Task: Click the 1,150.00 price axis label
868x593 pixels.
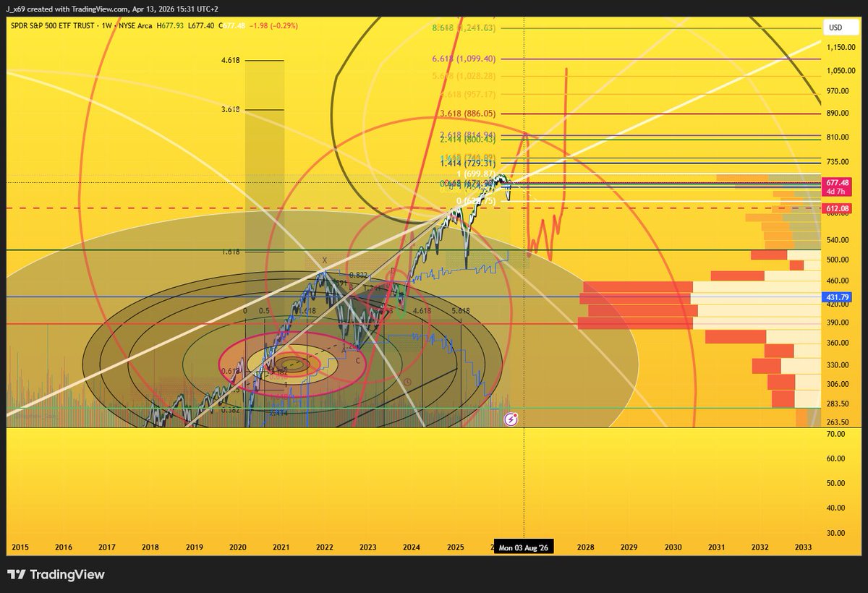Action: [843, 47]
